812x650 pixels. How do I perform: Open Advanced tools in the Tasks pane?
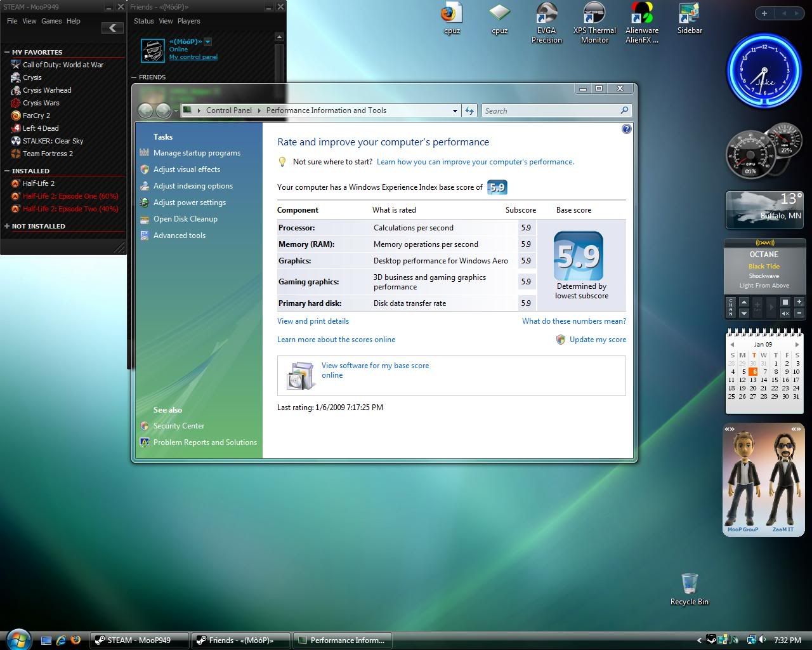pos(180,235)
